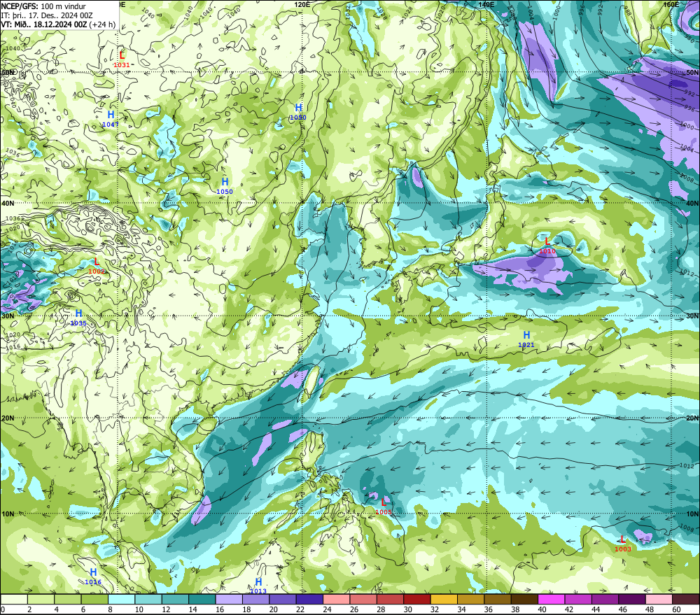Click the 140E longitude label
Image resolution: width=700 pixels, height=615 pixels.
(486, 4)
